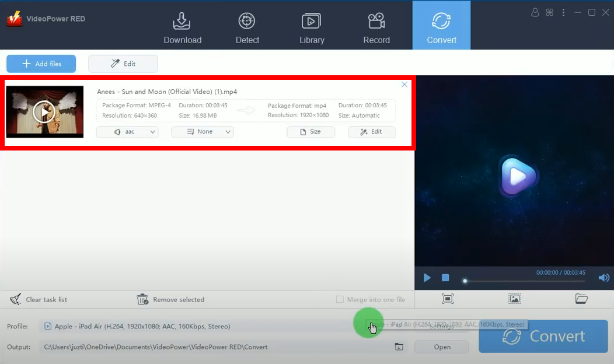614x364 pixels.
Task: Open the output folder with the Open button
Action: click(x=441, y=346)
